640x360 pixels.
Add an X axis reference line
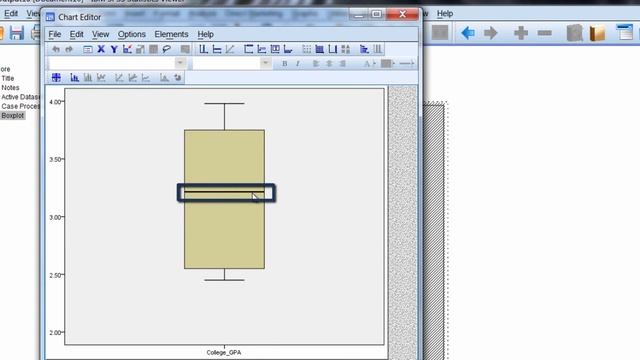(x=203, y=49)
